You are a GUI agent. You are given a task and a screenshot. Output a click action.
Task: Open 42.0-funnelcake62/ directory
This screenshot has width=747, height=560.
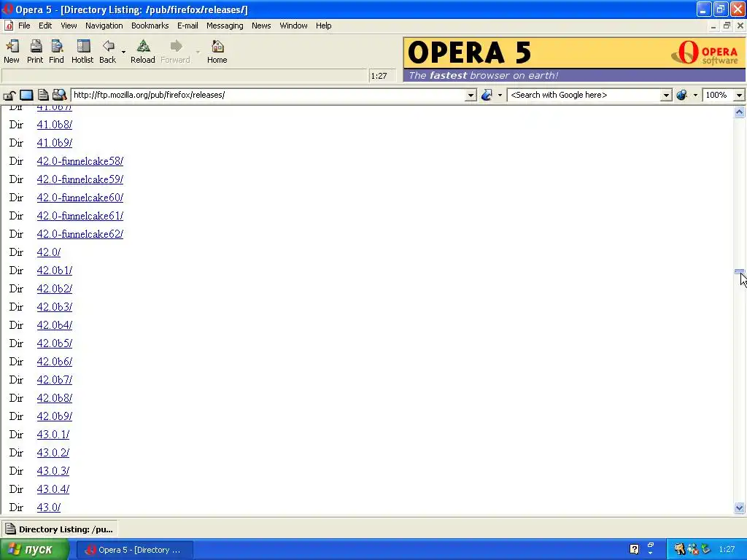(x=80, y=234)
